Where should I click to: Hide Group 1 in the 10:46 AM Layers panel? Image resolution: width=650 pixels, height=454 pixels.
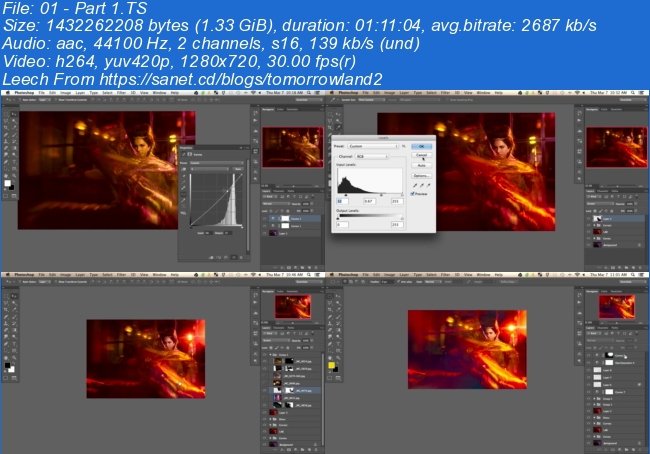coord(264,355)
